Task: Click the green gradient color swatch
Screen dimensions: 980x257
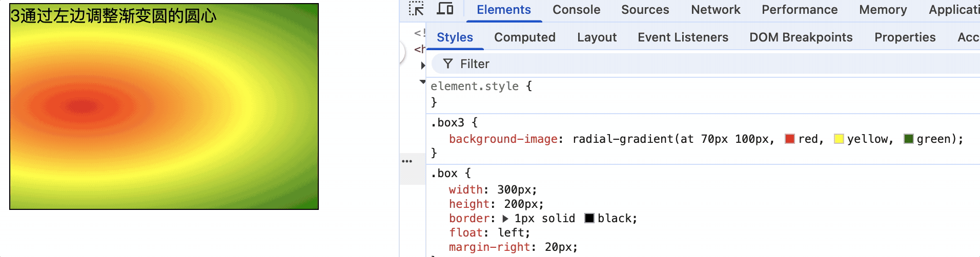Action: click(x=909, y=139)
